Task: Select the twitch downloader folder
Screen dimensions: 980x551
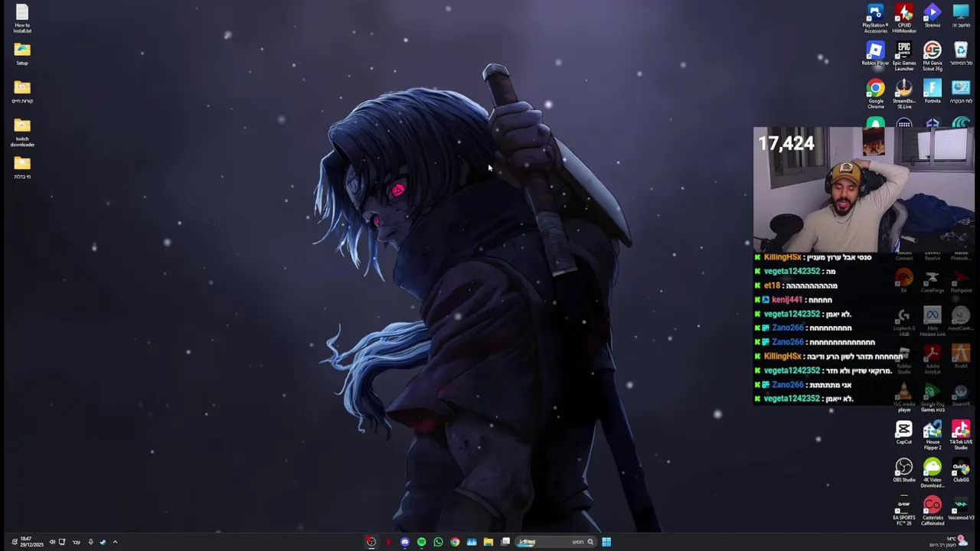Action: coord(22,132)
